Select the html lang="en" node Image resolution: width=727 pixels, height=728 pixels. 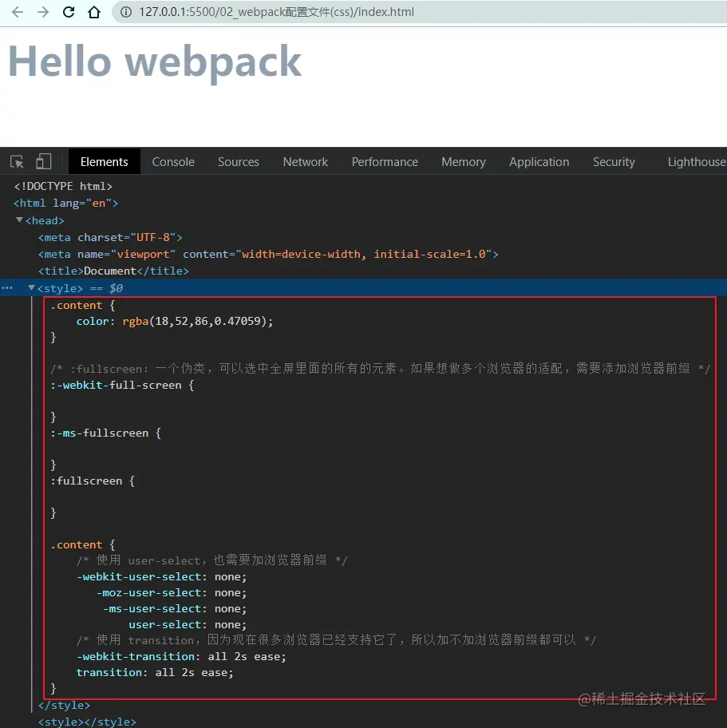coord(66,204)
